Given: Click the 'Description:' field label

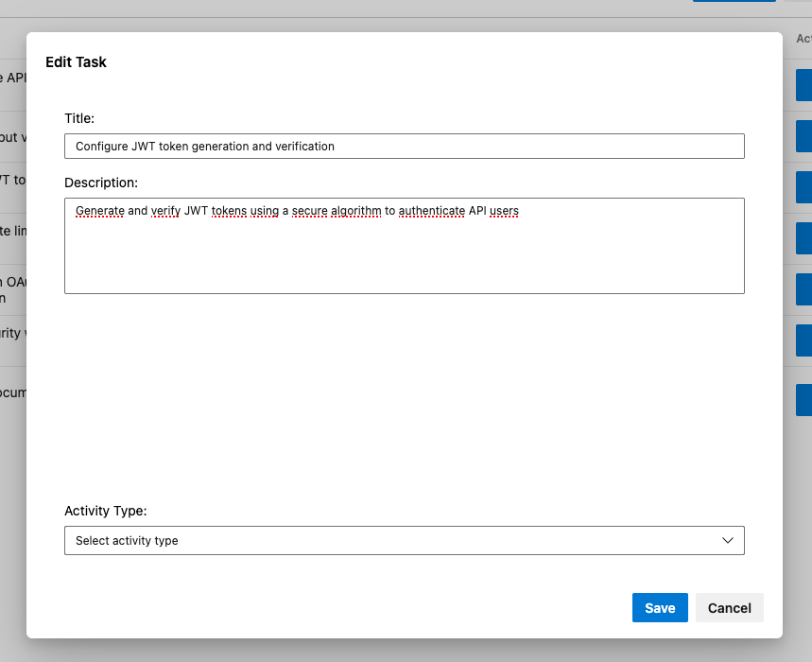Looking at the screenshot, I should point(101,182).
